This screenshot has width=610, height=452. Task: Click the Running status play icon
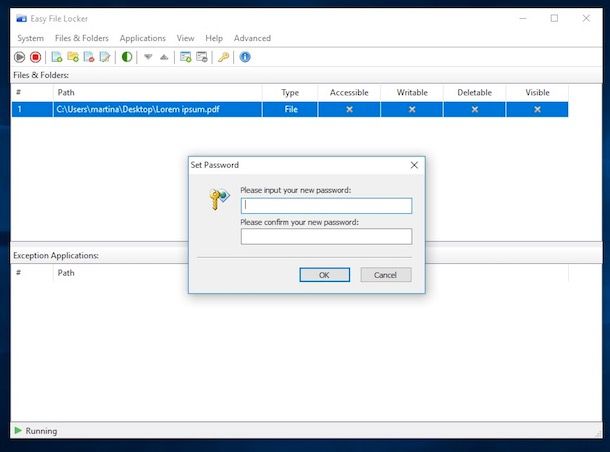18,430
